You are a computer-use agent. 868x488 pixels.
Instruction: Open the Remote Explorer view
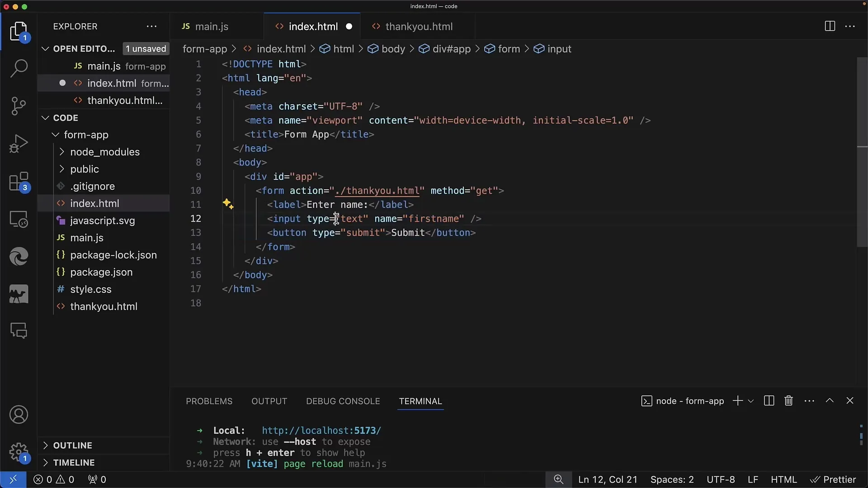point(19,219)
